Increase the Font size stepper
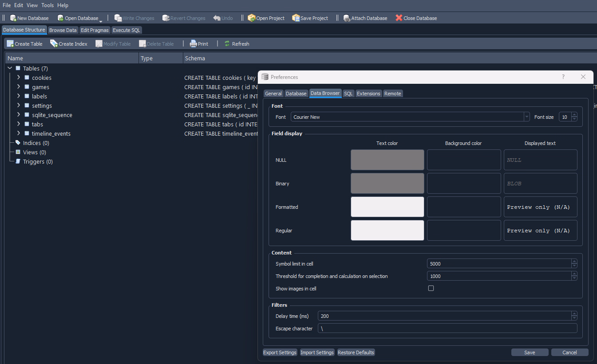597x364 pixels. pos(574,115)
